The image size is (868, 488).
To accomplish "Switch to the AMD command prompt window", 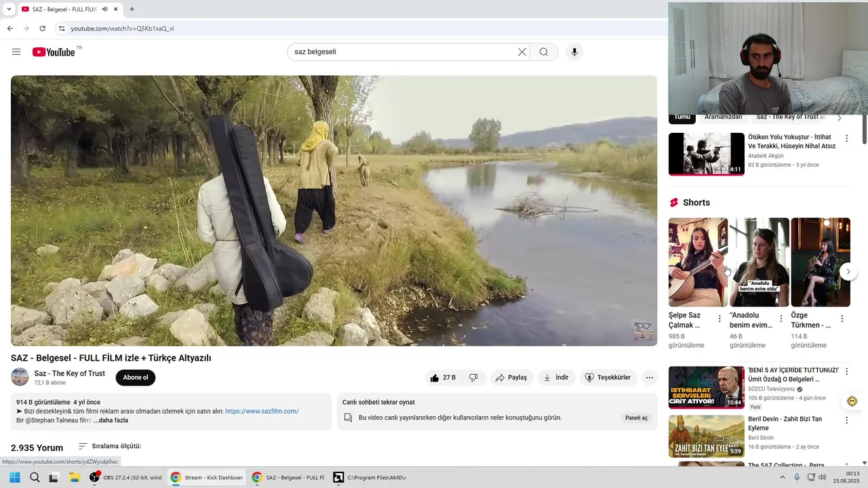I will click(370, 477).
